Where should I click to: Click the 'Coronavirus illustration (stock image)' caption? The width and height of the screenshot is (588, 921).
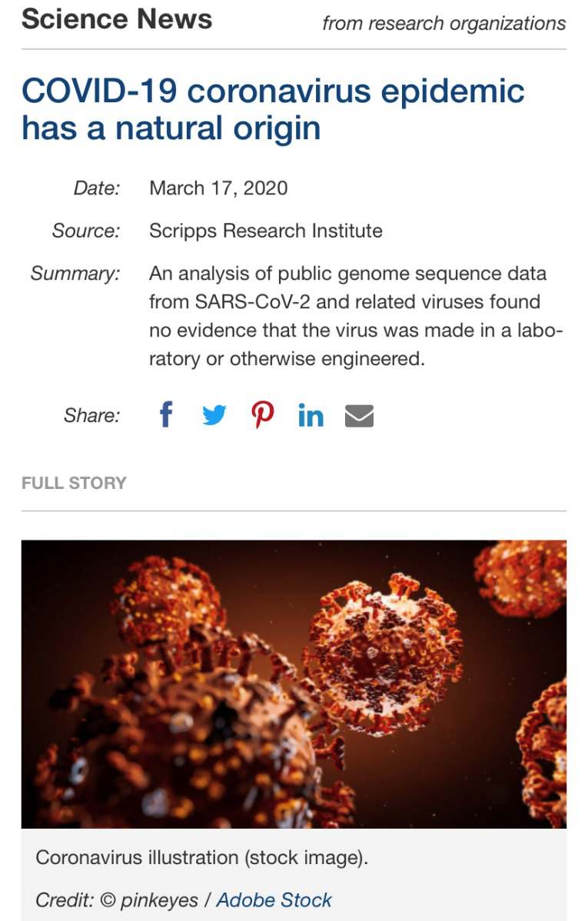(201, 857)
